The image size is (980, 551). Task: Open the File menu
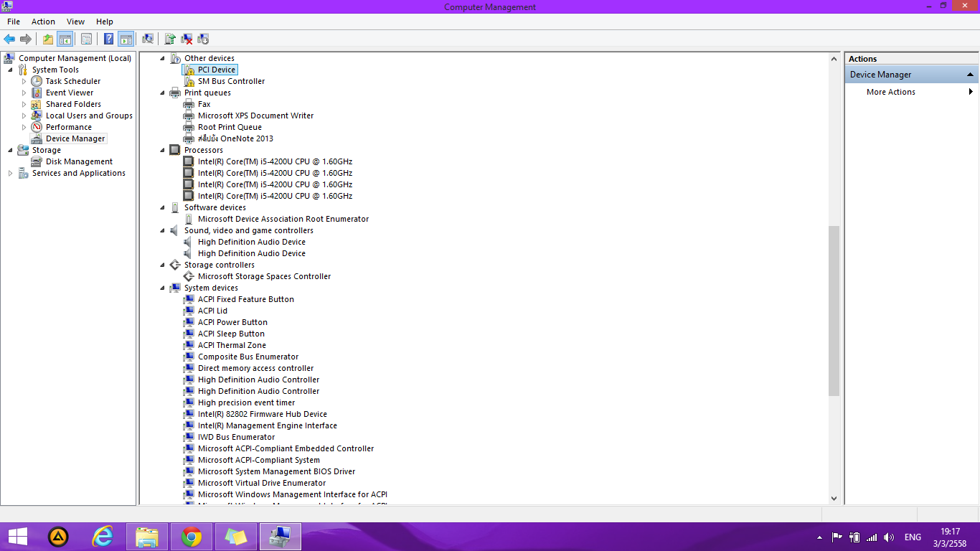pyautogui.click(x=14, y=22)
